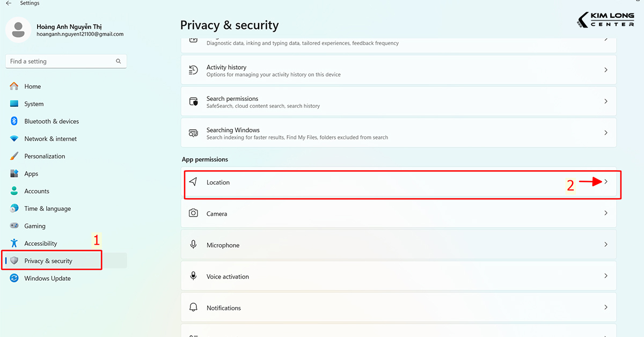Click the search magnifier in Find a setting

[119, 61]
